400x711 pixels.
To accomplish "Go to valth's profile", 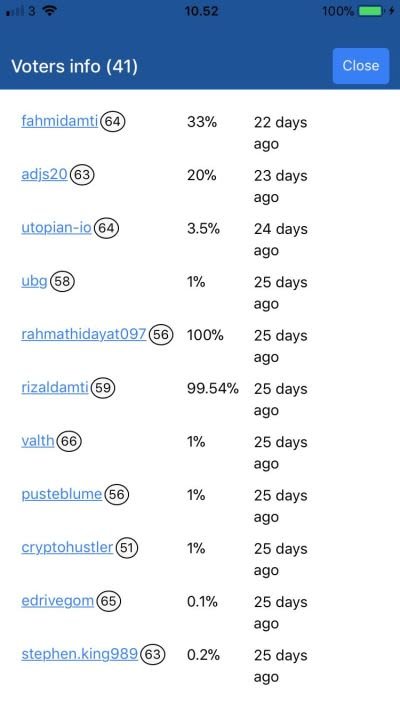I will [38, 441].
